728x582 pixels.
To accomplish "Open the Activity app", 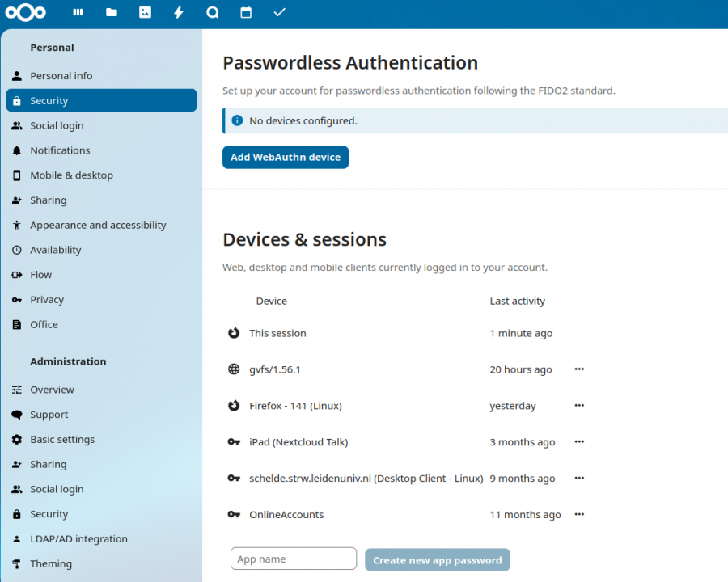I will pos(179,12).
